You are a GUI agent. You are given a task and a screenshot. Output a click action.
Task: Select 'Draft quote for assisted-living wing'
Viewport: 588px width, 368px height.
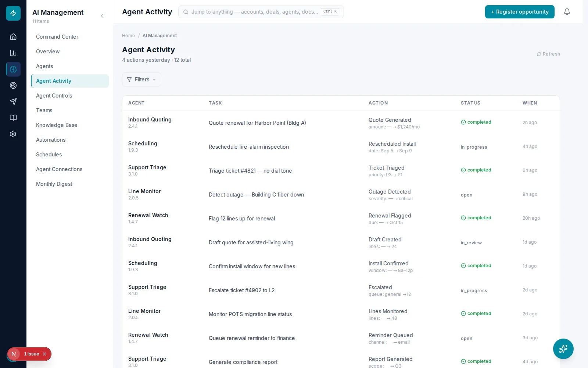[x=251, y=243]
